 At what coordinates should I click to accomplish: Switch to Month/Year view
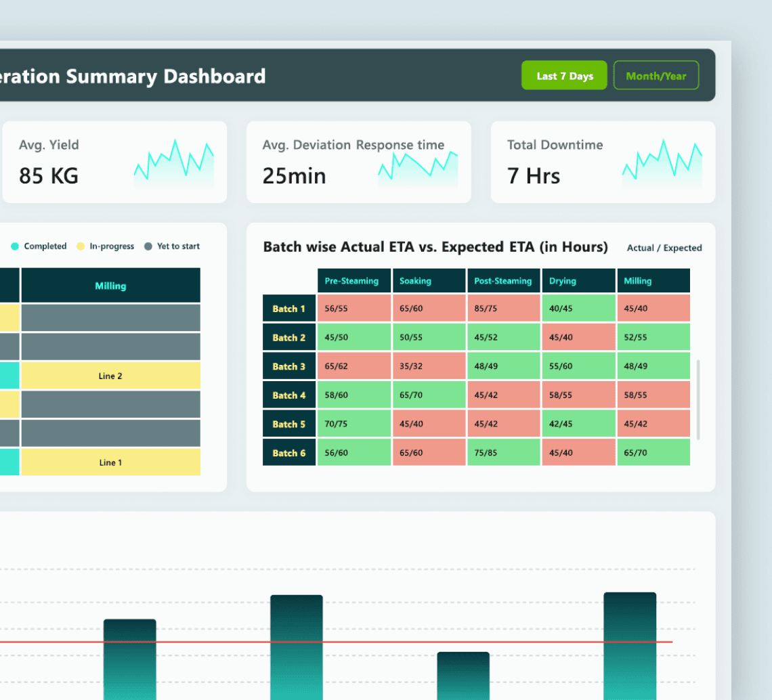pyautogui.click(x=656, y=75)
